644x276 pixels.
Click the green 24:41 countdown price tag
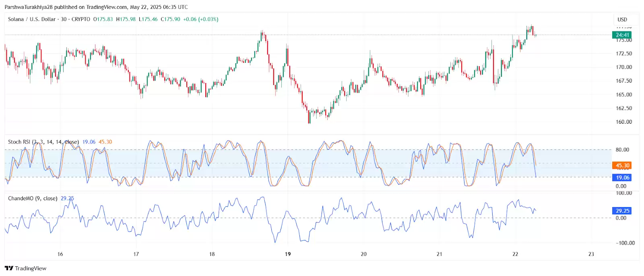pos(622,35)
